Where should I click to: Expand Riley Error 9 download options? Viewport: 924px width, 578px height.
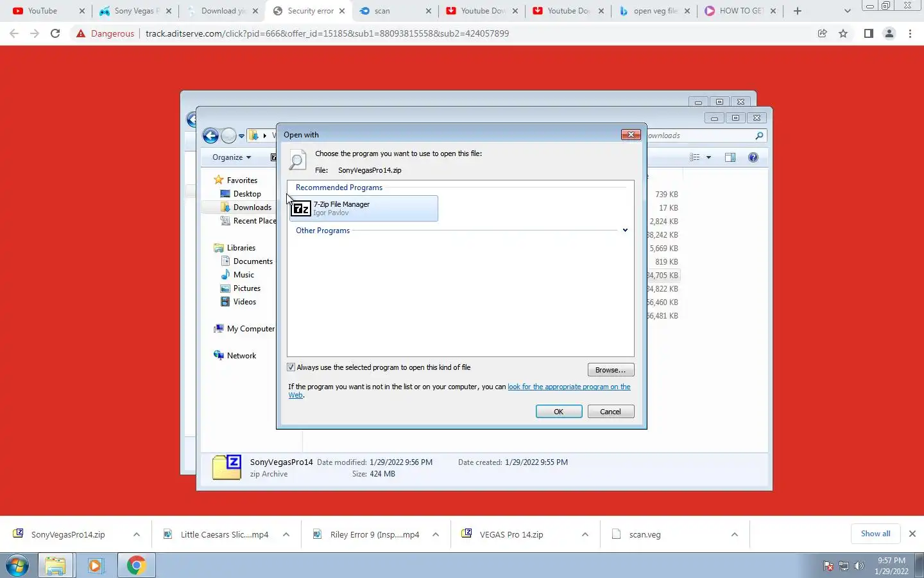coord(436,534)
